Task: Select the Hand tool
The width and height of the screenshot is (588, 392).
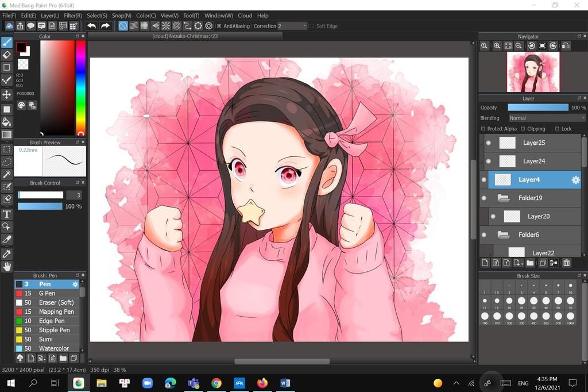Action: (x=7, y=267)
